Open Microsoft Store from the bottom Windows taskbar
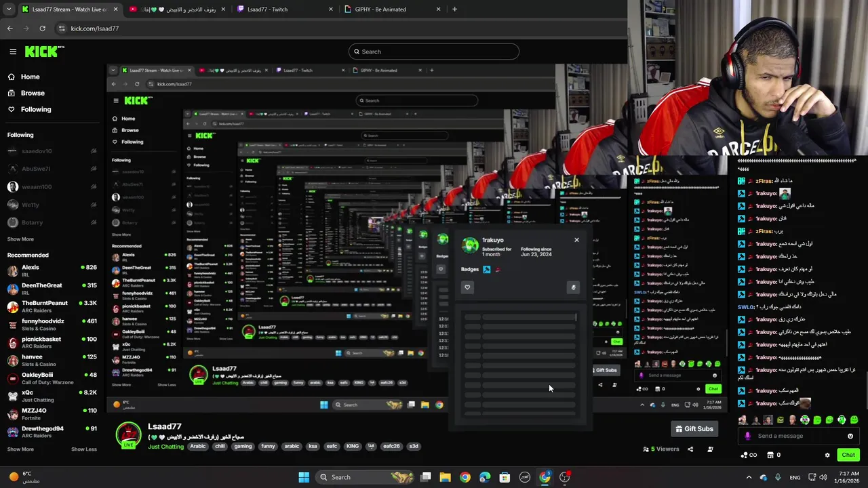 505,477
